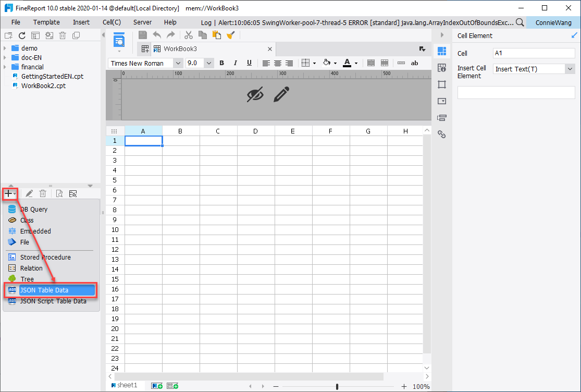Open the Insert Text(T) dropdown
Viewport: 581px width, 392px height.
click(570, 68)
